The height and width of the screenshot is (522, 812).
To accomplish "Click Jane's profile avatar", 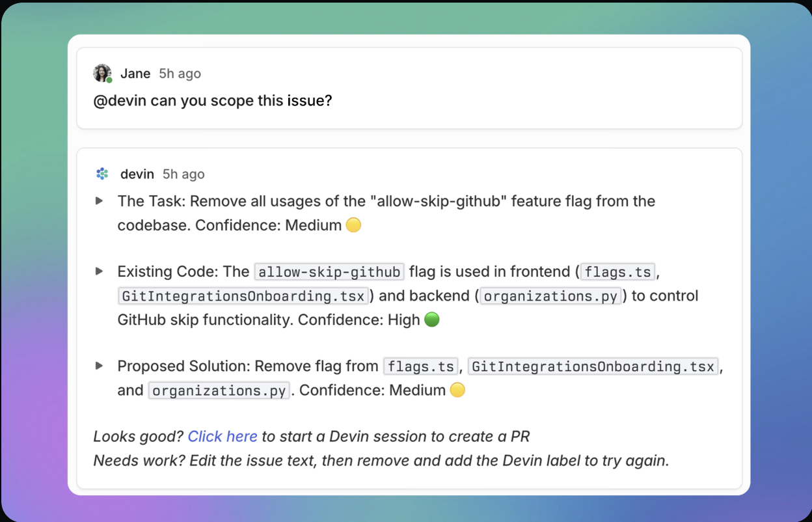I will coord(102,73).
